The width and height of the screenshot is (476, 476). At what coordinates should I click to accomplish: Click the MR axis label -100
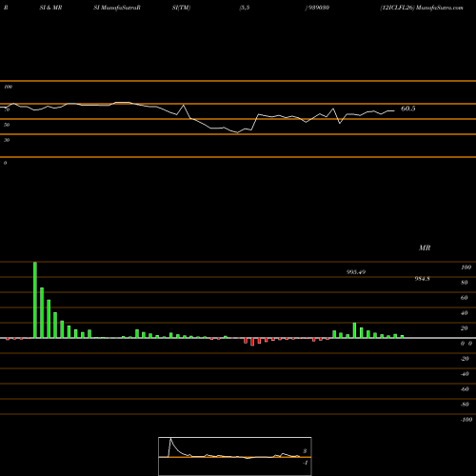click(466, 420)
